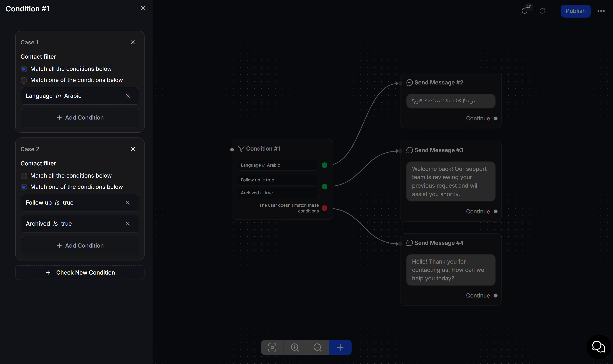Click Add Condition in Case 2
The height and width of the screenshot is (364, 613).
(80, 246)
